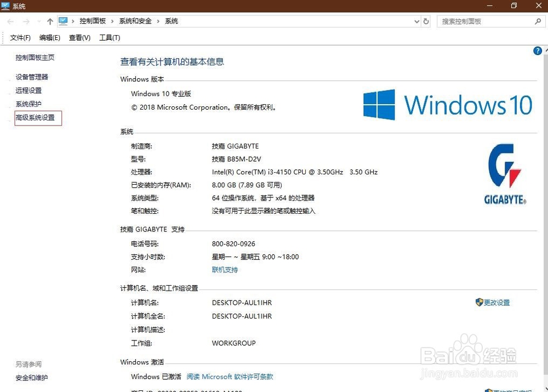
Task: Open the 编辑(E) menu
Action: (x=50, y=38)
